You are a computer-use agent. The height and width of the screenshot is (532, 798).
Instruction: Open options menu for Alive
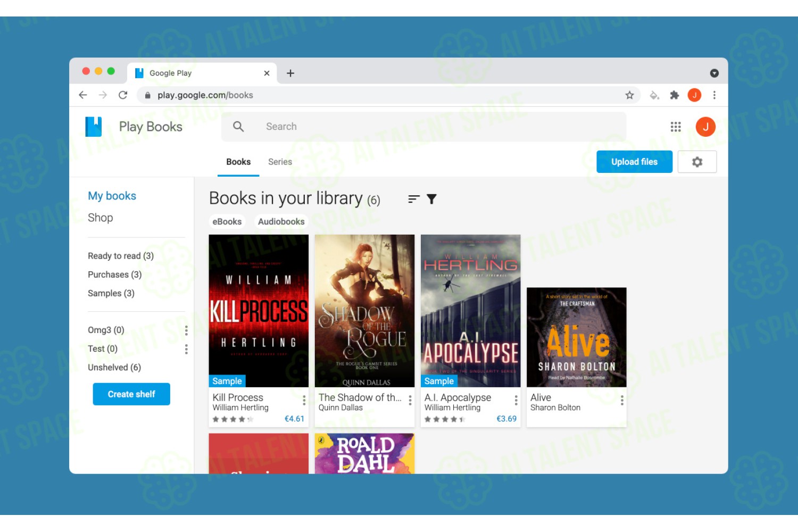coord(622,400)
